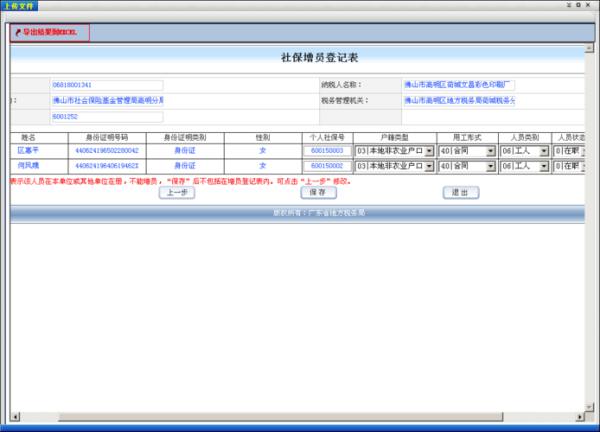Expand 用工形式 dropdown in 何凤娥 row
The height and width of the screenshot is (432, 600).
point(490,165)
